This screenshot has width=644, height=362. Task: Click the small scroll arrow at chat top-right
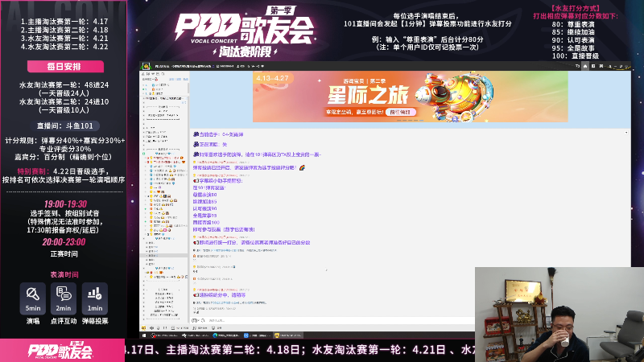(626, 133)
